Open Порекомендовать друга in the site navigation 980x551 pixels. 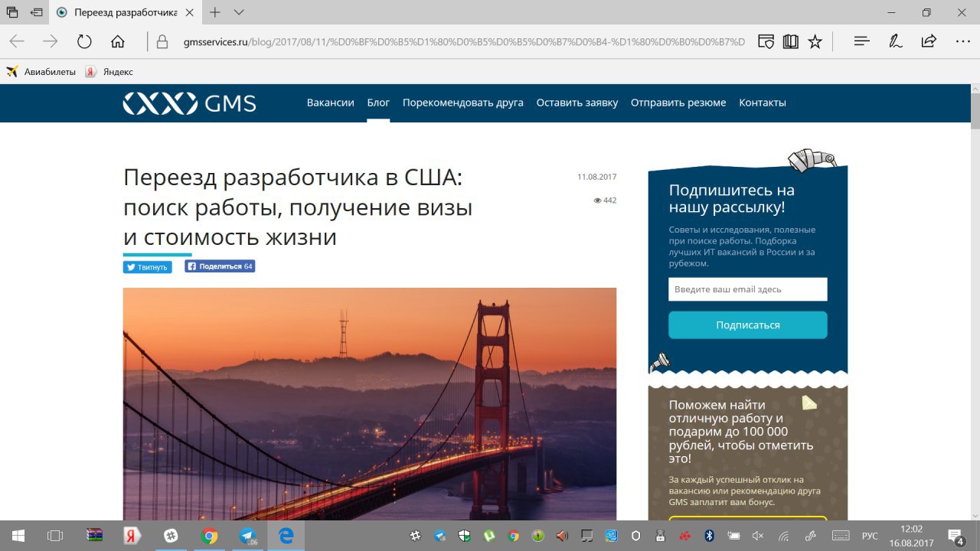coord(463,103)
